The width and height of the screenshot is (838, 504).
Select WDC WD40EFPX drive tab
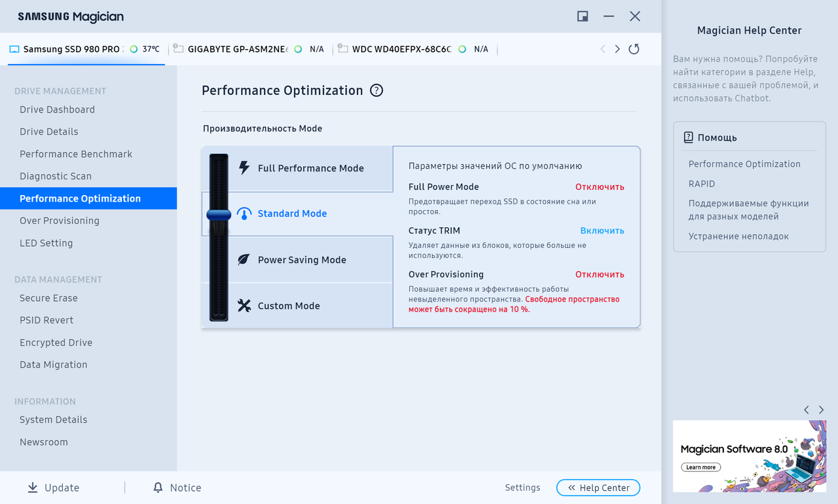click(414, 49)
